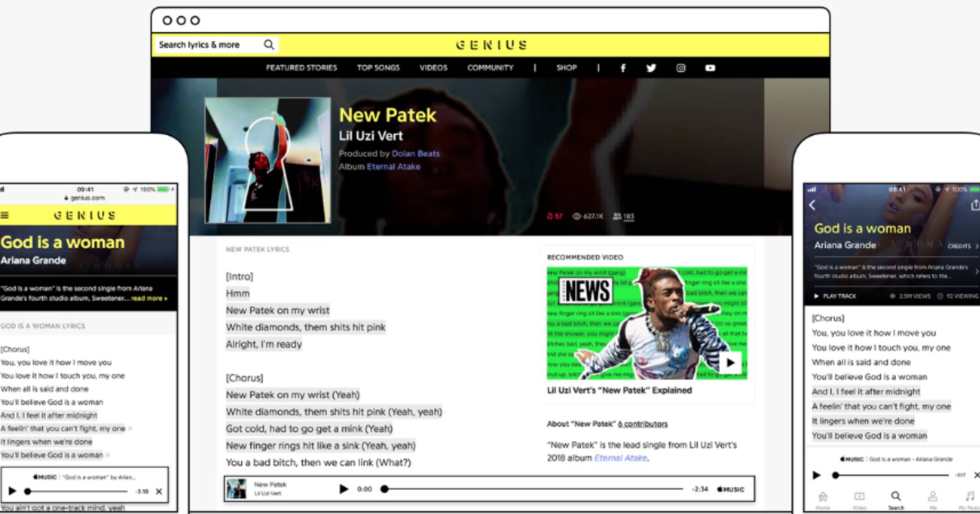The height and width of the screenshot is (514, 980).
Task: Click the Dolan Beats producer link
Action: [x=416, y=154]
